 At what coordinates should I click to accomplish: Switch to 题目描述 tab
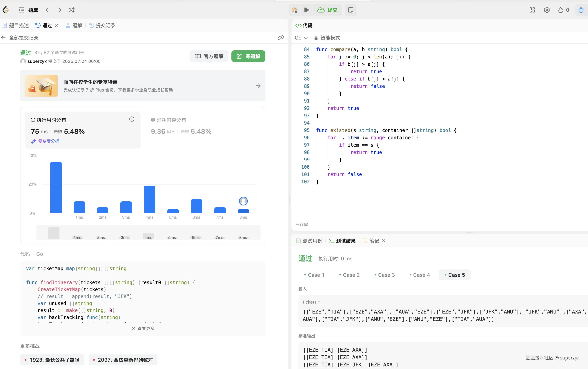coord(16,25)
